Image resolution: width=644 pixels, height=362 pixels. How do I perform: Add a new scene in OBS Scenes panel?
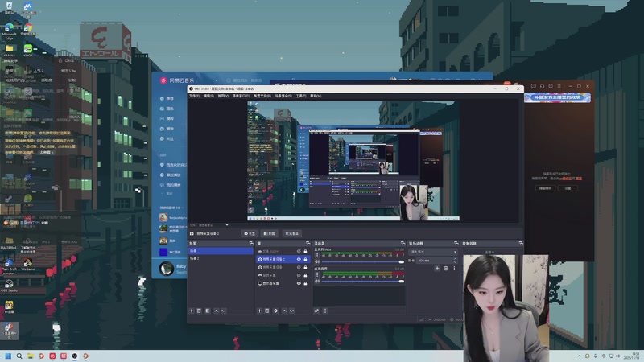[x=191, y=311]
